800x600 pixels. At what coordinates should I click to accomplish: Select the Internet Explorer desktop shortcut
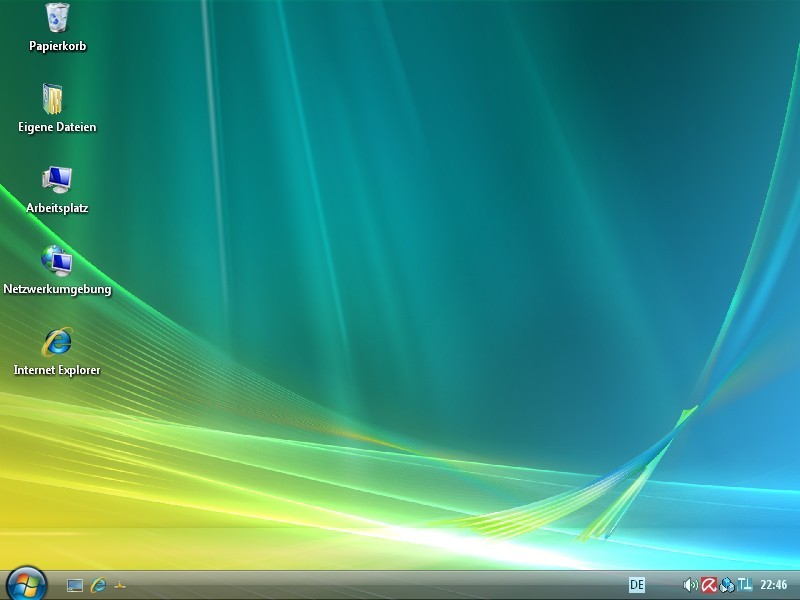pos(56,342)
